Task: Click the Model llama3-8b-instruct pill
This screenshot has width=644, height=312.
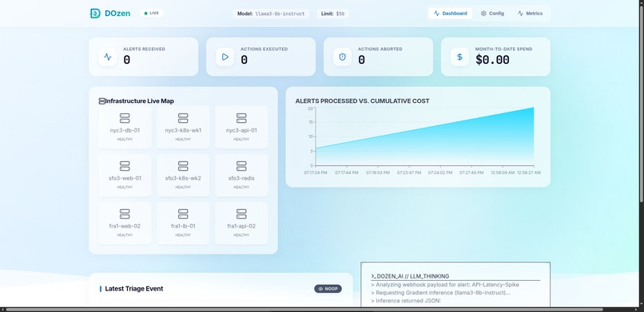Action: click(x=271, y=14)
